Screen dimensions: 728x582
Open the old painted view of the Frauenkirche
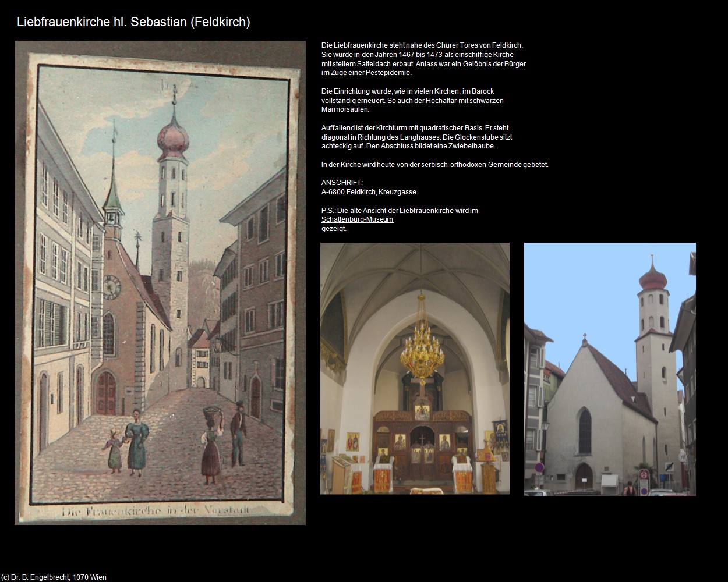pyautogui.click(x=160, y=283)
